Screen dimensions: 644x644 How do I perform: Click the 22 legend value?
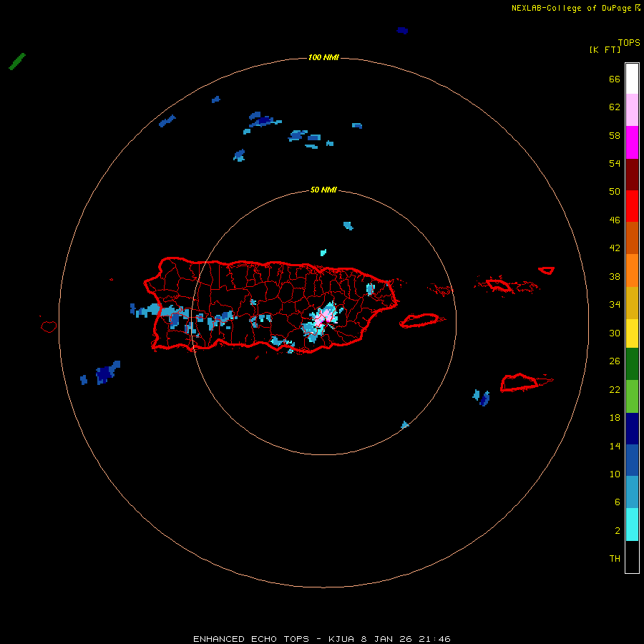615,389
